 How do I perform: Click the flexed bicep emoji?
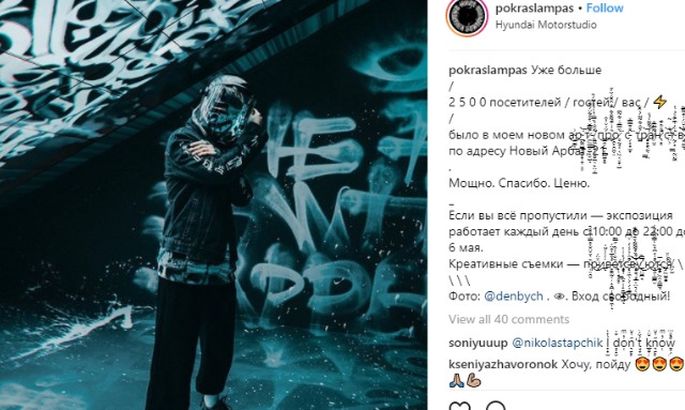point(474,381)
